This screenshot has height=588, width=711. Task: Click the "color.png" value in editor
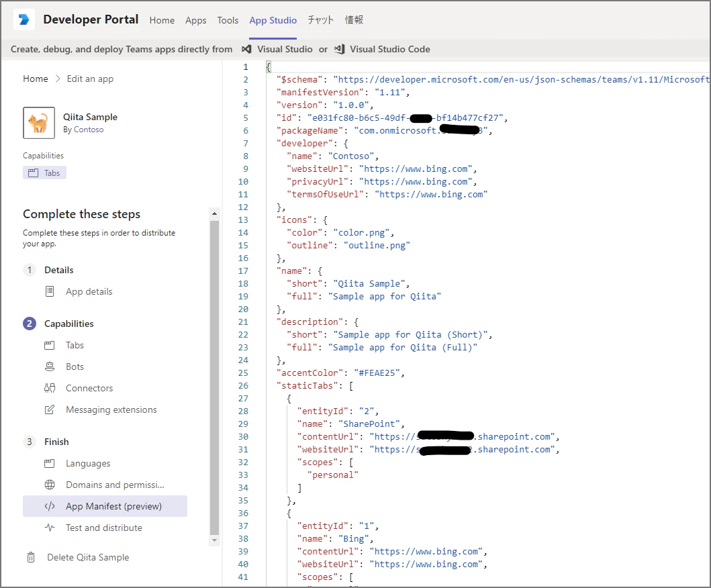click(x=361, y=232)
